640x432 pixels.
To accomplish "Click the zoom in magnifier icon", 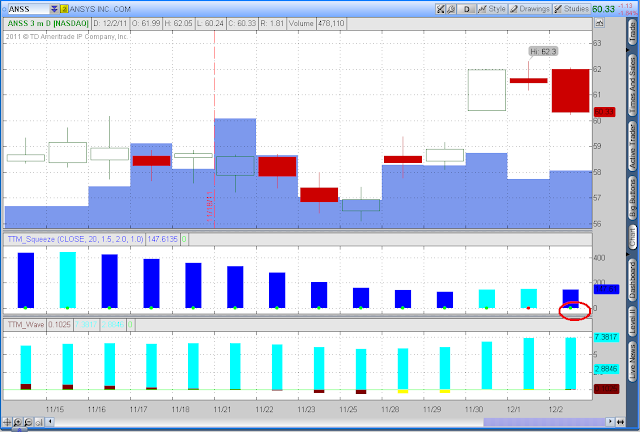I will point(18,422).
